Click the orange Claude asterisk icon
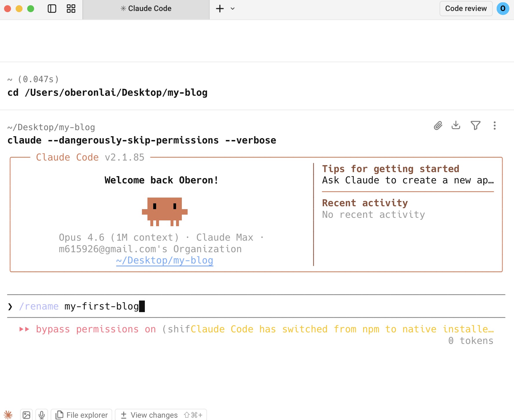The height and width of the screenshot is (420, 514). click(x=8, y=415)
